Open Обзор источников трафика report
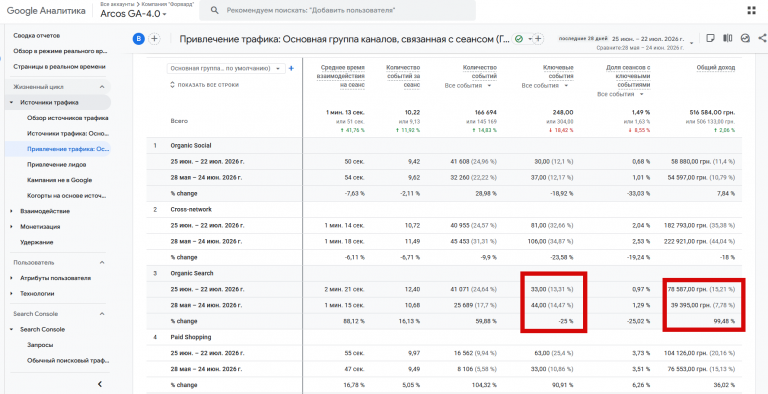The height and width of the screenshot is (394, 768). coord(68,118)
